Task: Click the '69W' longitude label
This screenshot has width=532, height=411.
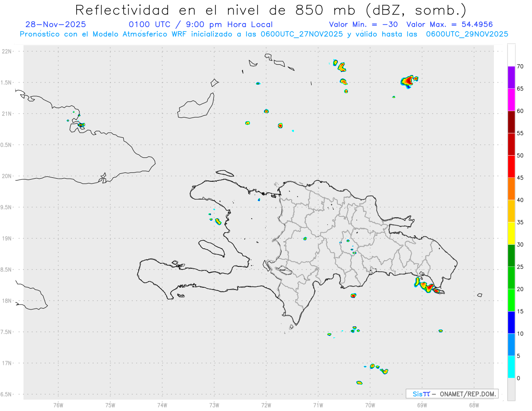Action: [422, 405]
